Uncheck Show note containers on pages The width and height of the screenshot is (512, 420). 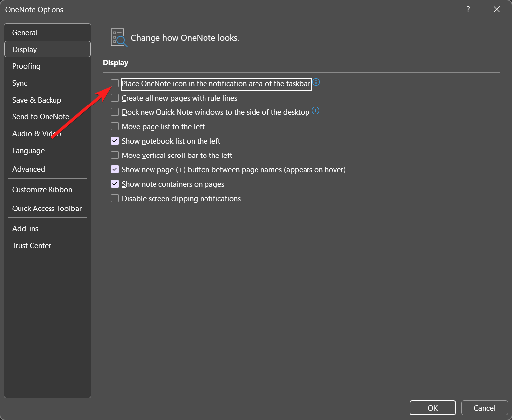pyautogui.click(x=115, y=184)
